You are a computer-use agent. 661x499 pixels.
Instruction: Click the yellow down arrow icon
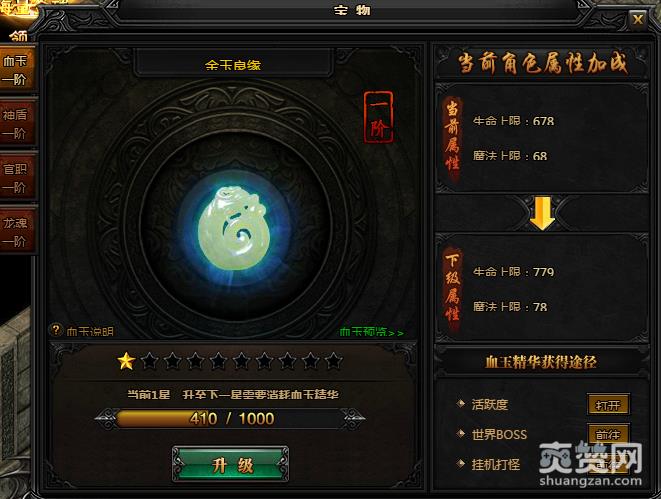542,213
